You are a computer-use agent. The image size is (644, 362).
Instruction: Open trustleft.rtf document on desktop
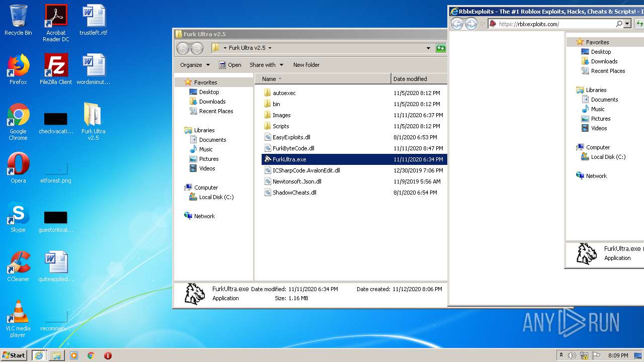94,20
